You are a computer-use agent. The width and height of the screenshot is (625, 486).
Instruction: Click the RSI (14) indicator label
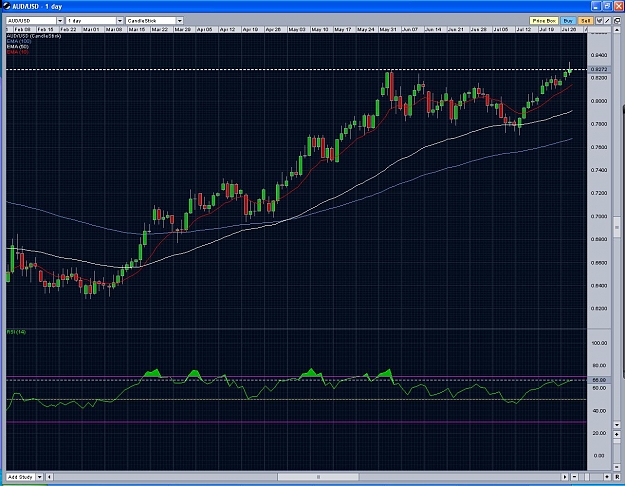coord(16,332)
